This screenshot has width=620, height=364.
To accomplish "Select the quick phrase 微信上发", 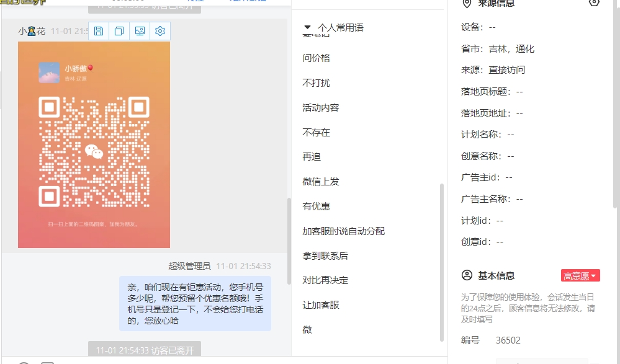I will 321,182.
